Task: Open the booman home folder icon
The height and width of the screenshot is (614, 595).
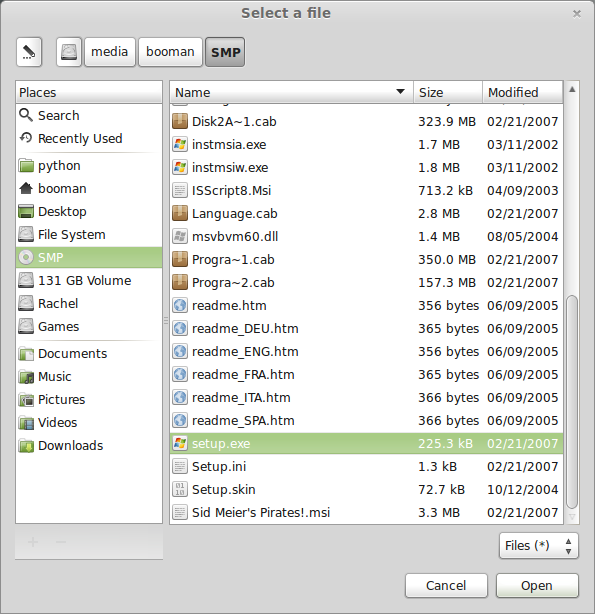Action: (x=26, y=188)
